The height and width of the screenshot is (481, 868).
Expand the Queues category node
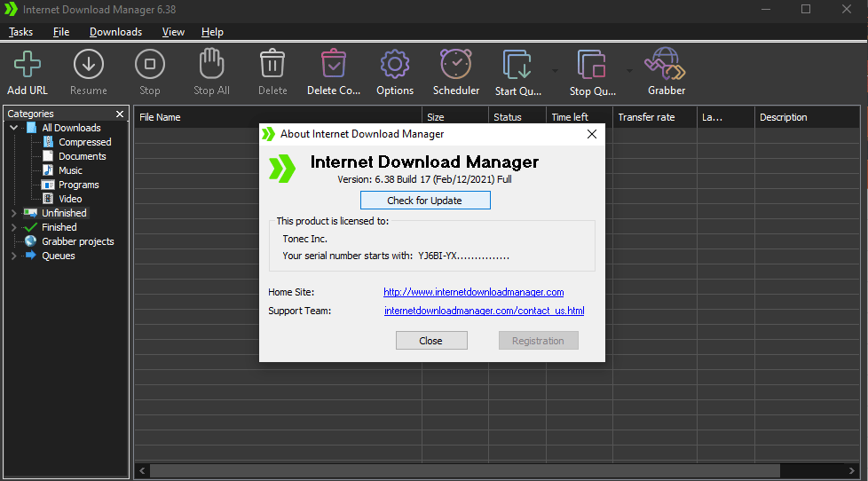[x=14, y=256]
